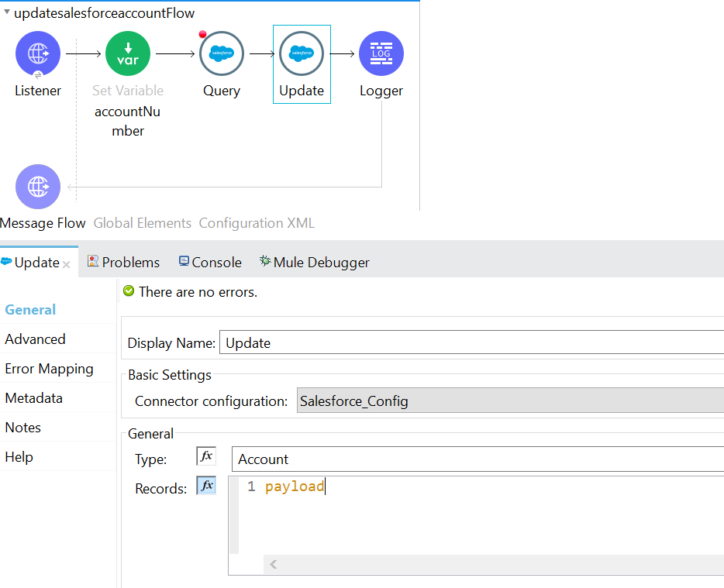Image resolution: width=724 pixels, height=588 pixels.
Task: Click the line number 1 in Records editor
Action: point(251,486)
